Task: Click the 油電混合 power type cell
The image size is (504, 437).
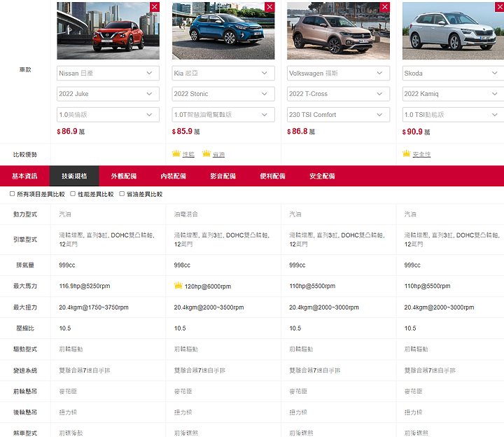Action: tap(185, 214)
